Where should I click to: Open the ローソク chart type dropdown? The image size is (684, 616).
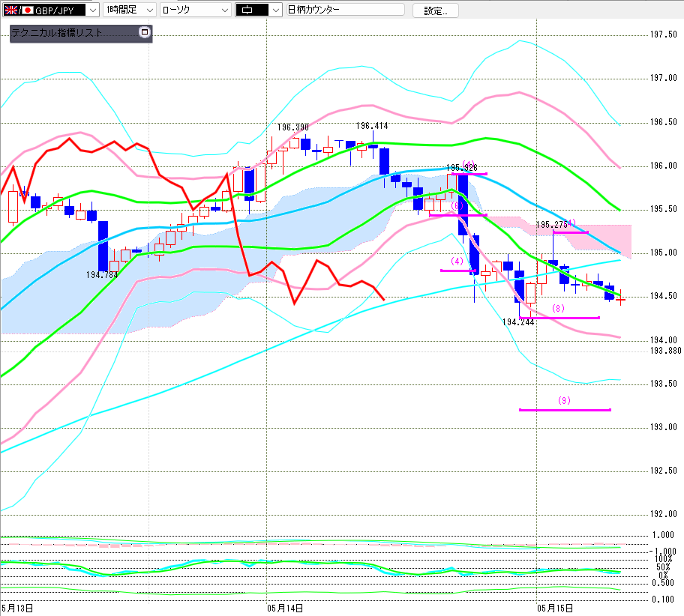(x=195, y=10)
